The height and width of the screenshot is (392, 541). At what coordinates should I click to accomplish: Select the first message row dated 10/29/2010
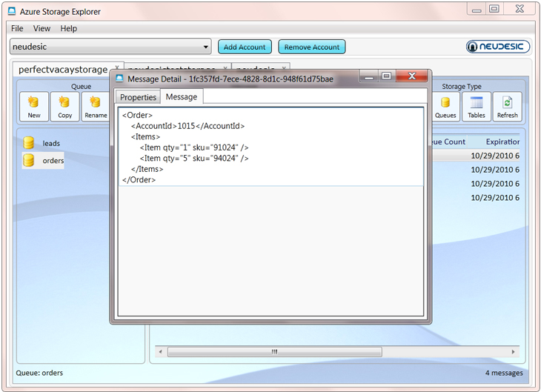point(476,156)
